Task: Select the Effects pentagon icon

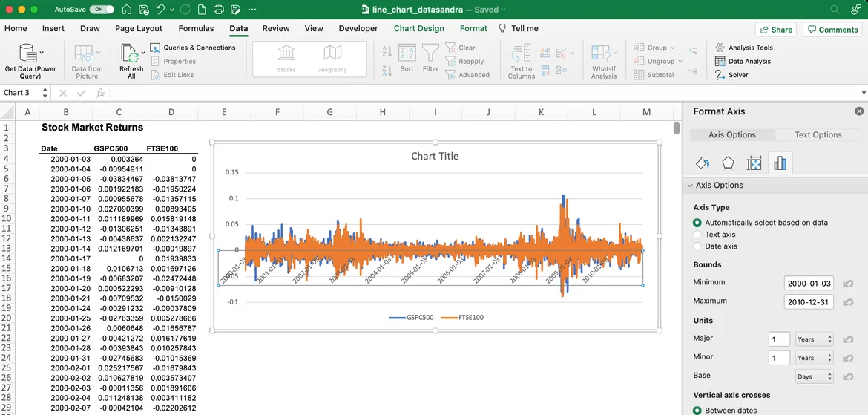Action: (x=728, y=163)
